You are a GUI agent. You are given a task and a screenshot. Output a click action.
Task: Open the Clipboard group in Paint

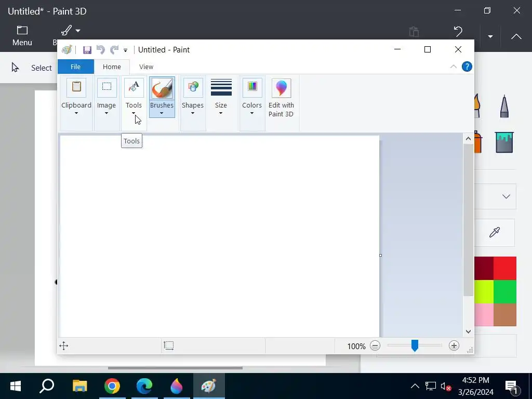(x=76, y=88)
